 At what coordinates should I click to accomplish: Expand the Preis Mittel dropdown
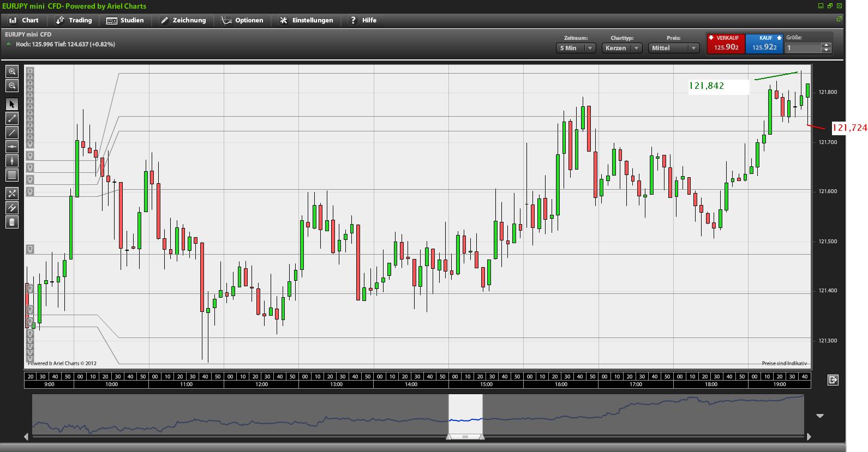(674, 48)
